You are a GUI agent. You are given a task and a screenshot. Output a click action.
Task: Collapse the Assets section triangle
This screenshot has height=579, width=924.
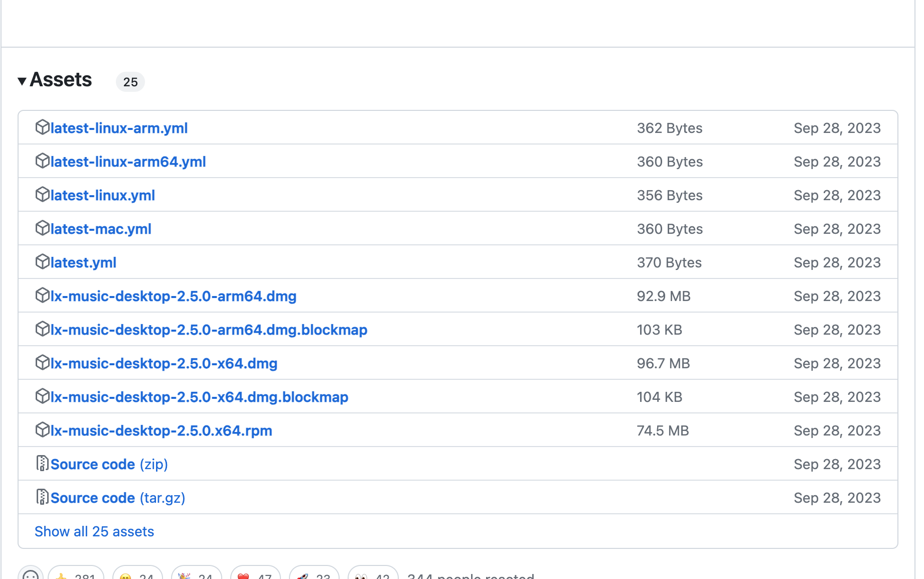pyautogui.click(x=22, y=81)
